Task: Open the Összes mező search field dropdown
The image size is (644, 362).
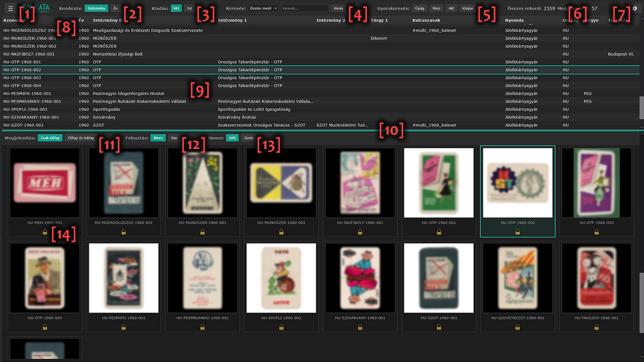Action: tap(263, 8)
